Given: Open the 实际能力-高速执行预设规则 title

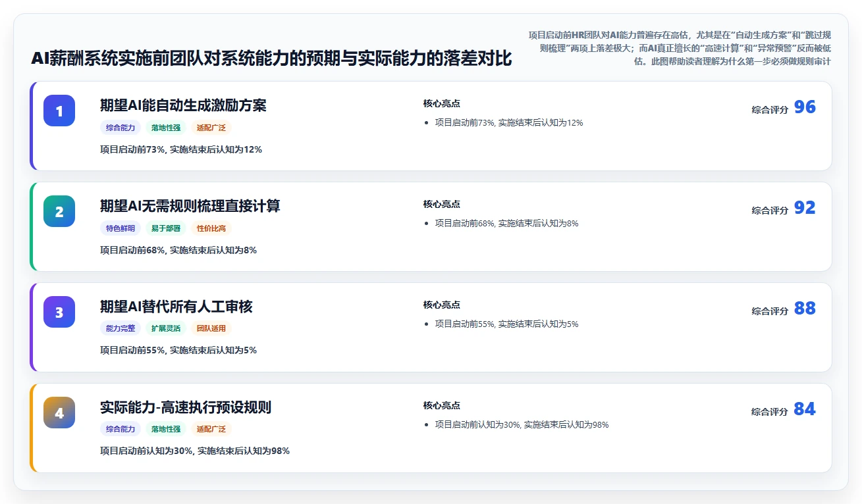Looking at the screenshot, I should coord(186,407).
